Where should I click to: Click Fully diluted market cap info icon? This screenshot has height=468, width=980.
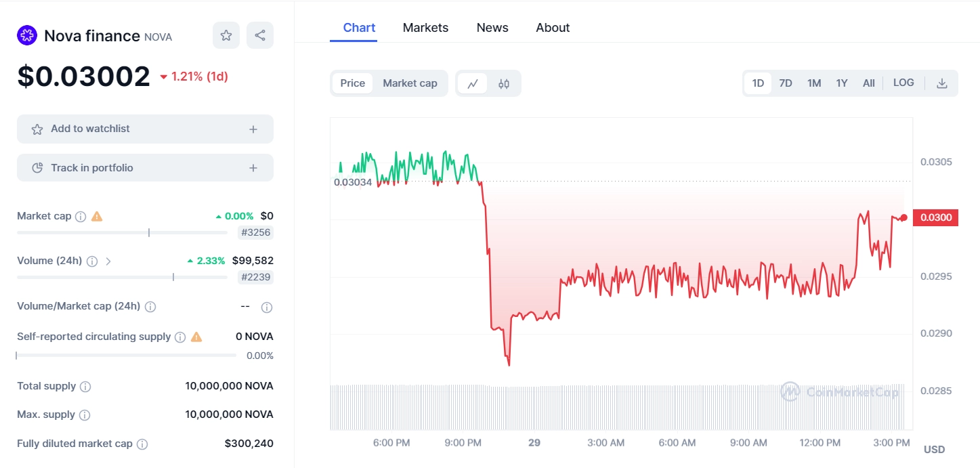tap(142, 444)
